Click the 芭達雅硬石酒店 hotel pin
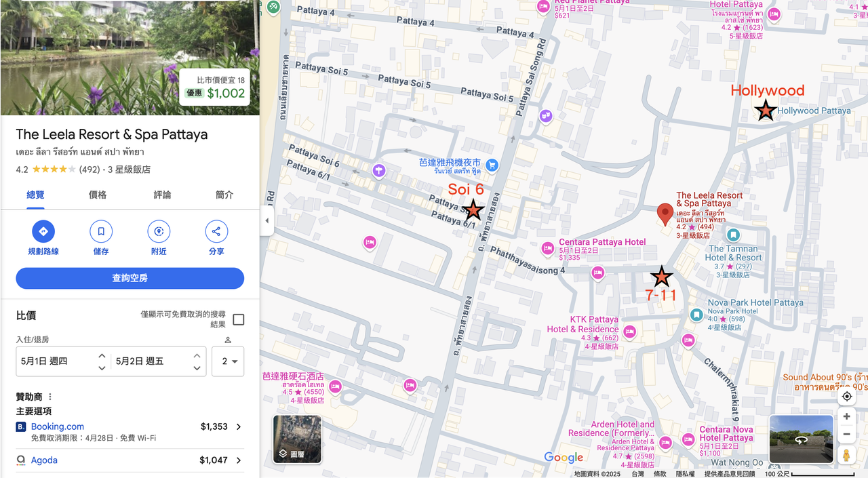 [335, 387]
